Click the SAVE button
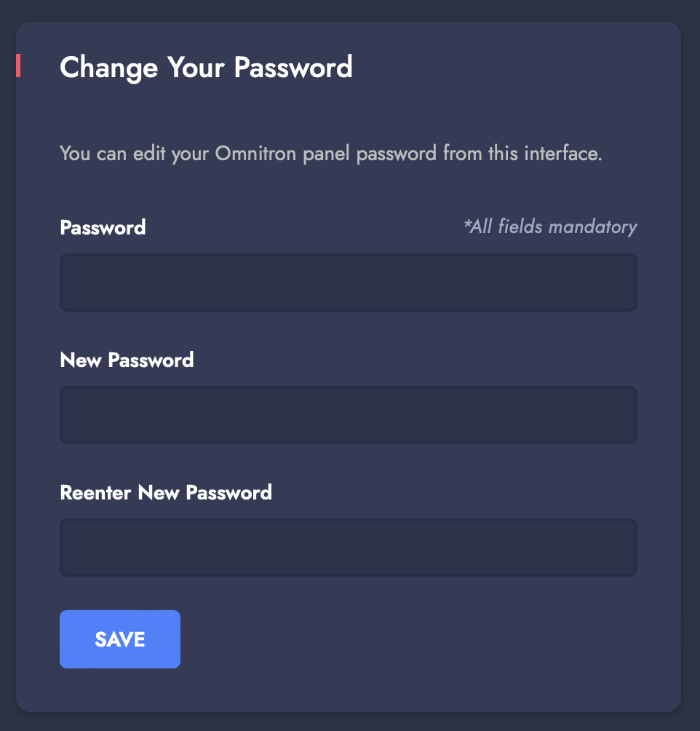Image resolution: width=700 pixels, height=731 pixels. tap(120, 639)
